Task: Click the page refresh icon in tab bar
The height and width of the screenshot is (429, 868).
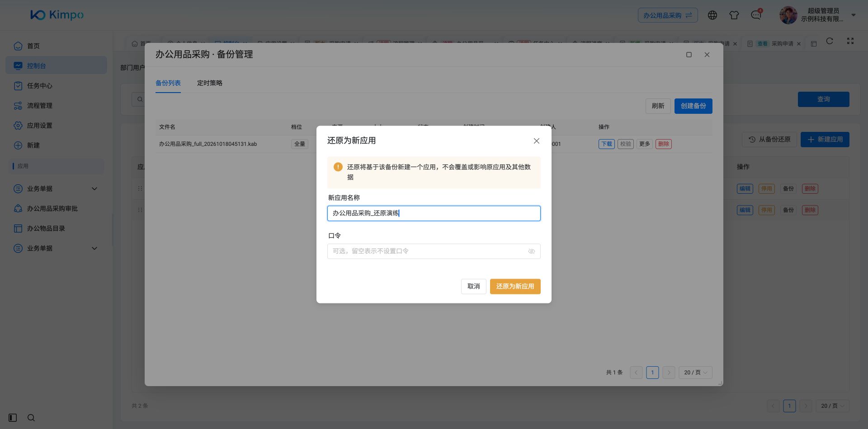Action: [830, 41]
